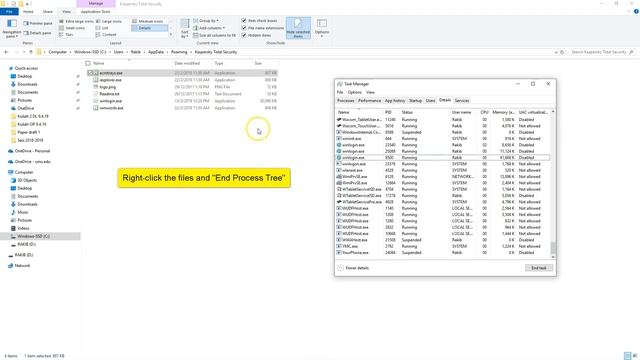This screenshot has width=640, height=360.
Task: Open 3D Objects in sidebar
Action: (x=27, y=180)
